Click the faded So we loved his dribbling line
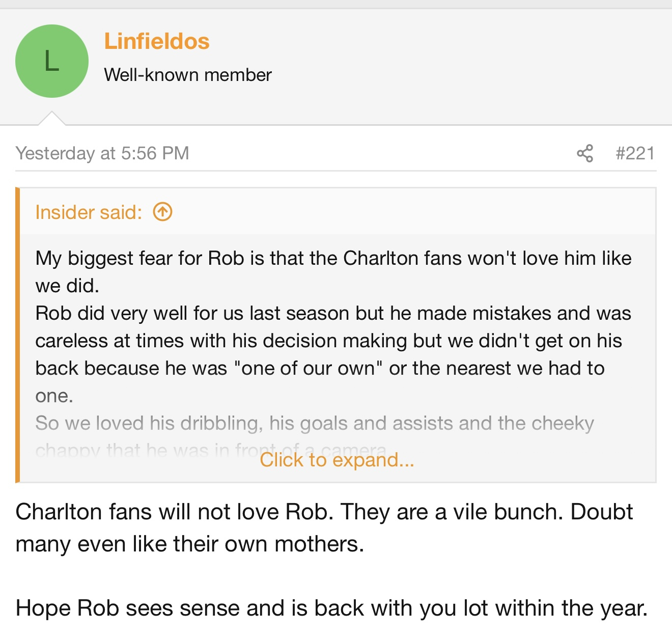Screen dimensions: 672x637 click(x=315, y=423)
